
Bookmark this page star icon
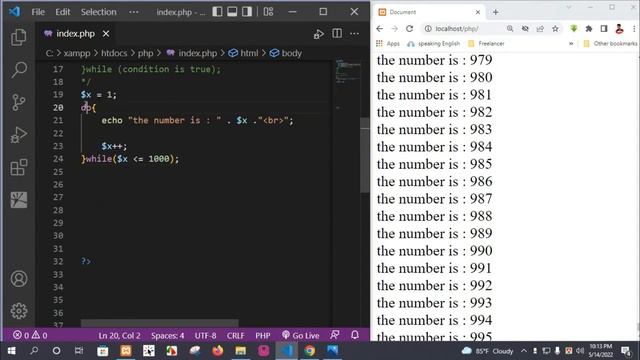pyautogui.click(x=555, y=29)
